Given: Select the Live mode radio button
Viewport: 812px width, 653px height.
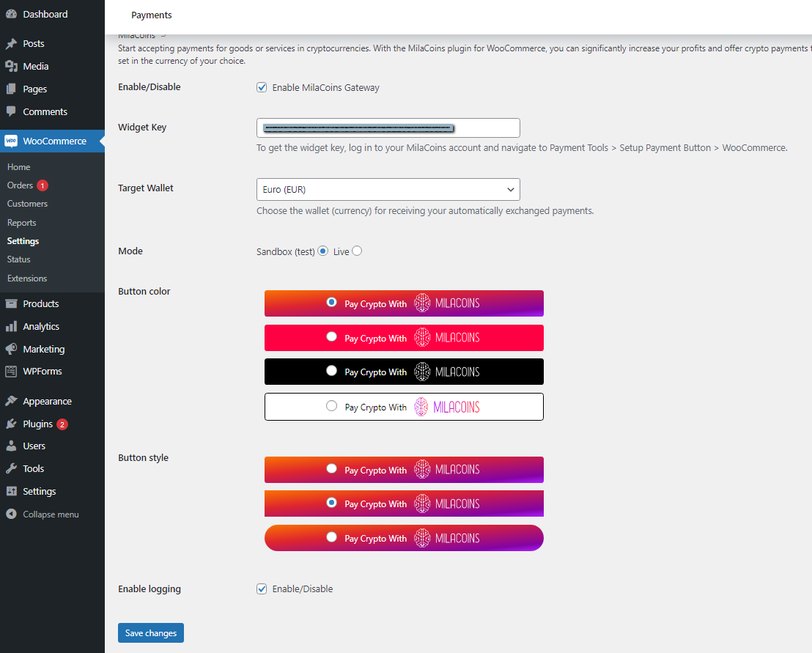Looking at the screenshot, I should tap(357, 251).
